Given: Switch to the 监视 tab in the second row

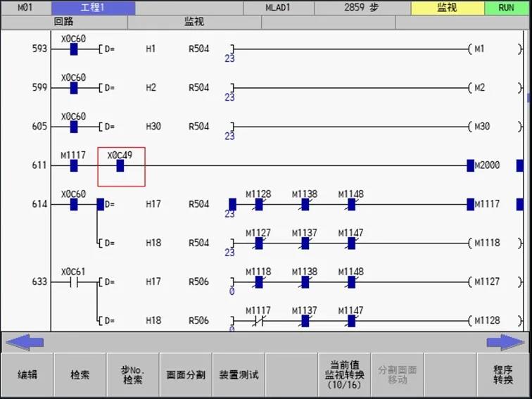Looking at the screenshot, I should pyautogui.click(x=194, y=22).
